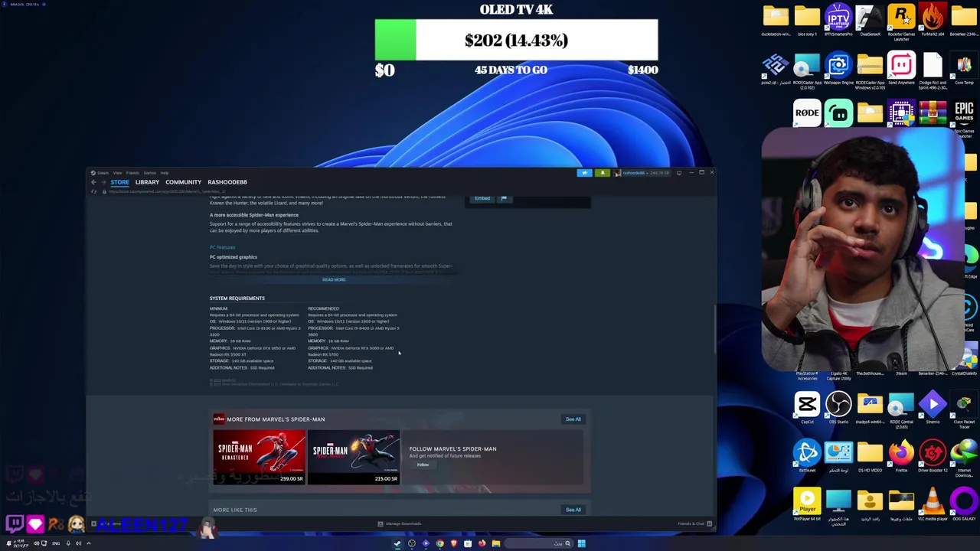Click the taskbar search box
The height and width of the screenshot is (551, 980).
[539, 543]
